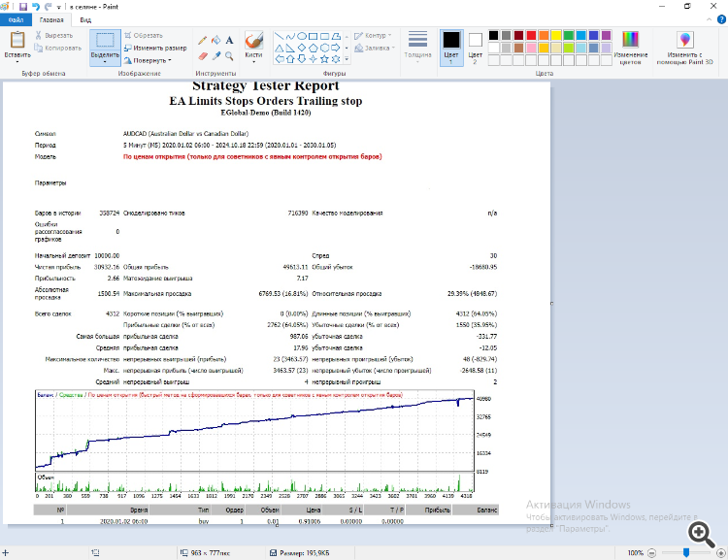Screen dimensions: 728x560
Task: Choose the Hexagon shape
Action: click(x=324, y=48)
